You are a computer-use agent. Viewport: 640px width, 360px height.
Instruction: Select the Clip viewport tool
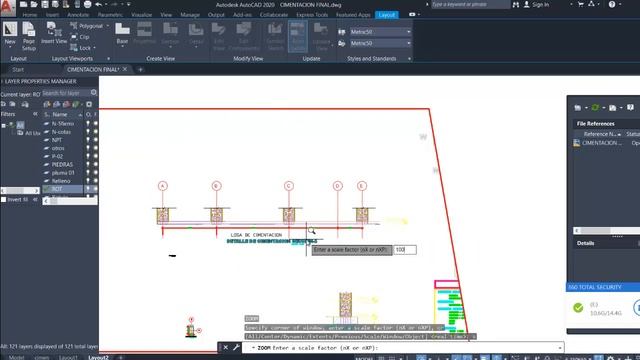coord(80,37)
